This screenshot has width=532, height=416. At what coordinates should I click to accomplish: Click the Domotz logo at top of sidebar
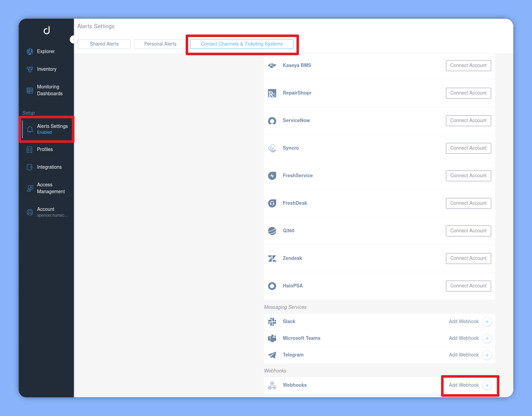pyautogui.click(x=47, y=30)
